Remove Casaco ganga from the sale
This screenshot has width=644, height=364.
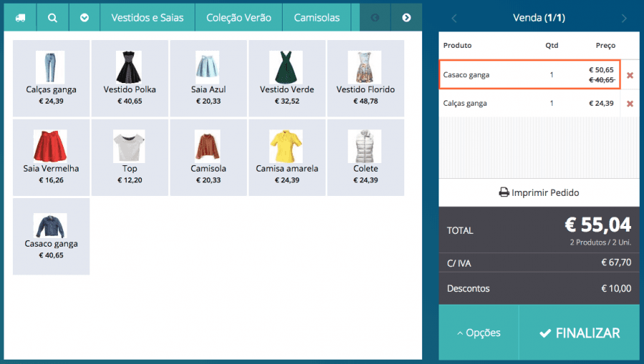[x=630, y=75]
